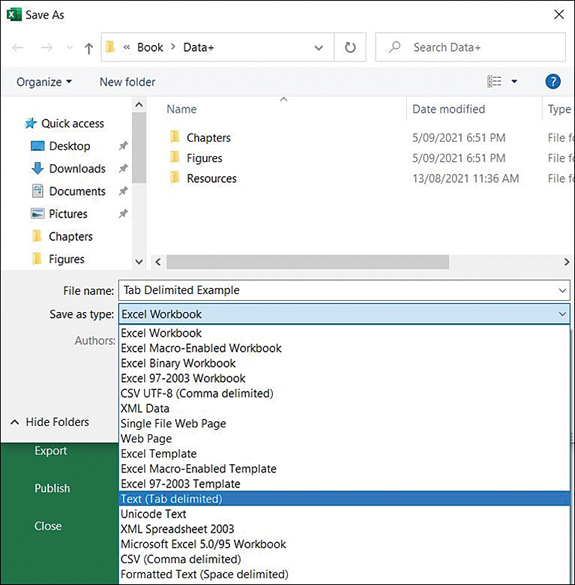Choose XML Spreadsheet 2003 type
Screen dimensions: 575x585
click(x=344, y=529)
